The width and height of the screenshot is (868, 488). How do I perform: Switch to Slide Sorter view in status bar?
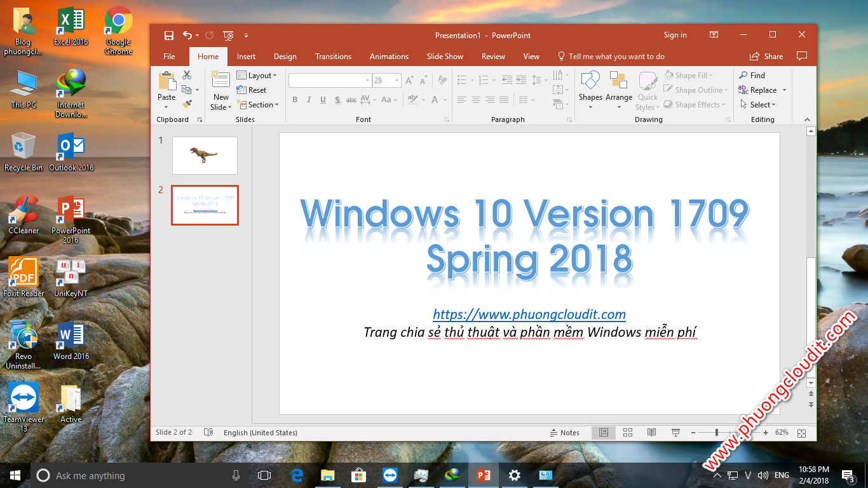click(x=628, y=433)
